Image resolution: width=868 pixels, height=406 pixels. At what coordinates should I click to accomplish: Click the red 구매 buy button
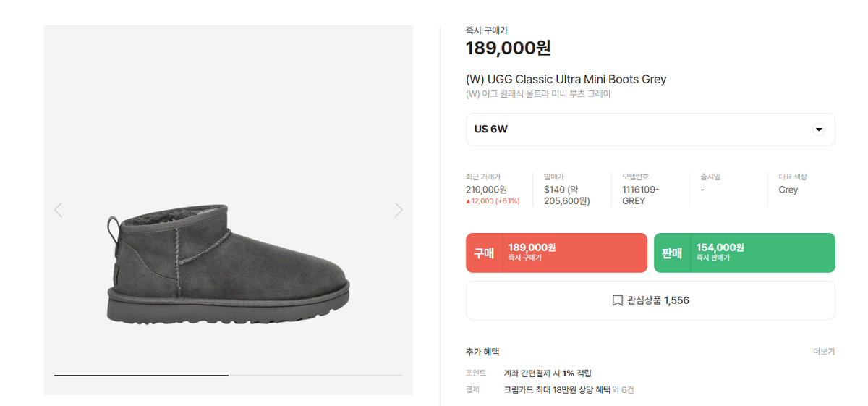tap(556, 253)
